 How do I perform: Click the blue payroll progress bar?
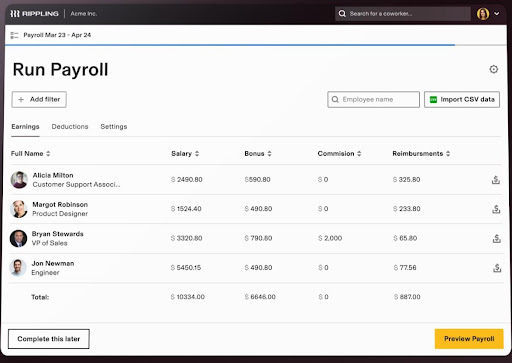230,45
